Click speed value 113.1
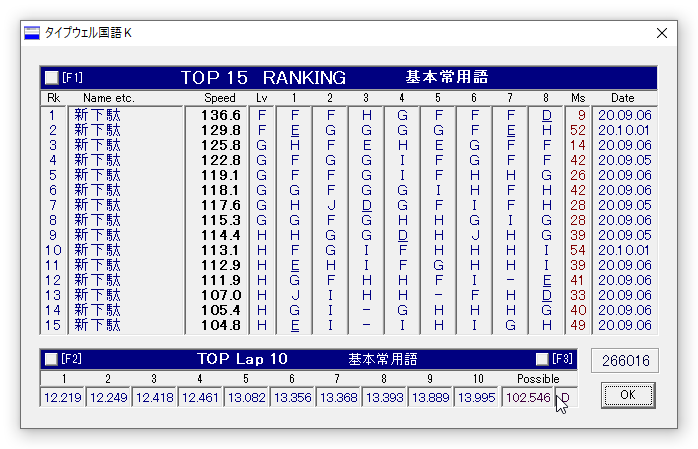 (220, 250)
